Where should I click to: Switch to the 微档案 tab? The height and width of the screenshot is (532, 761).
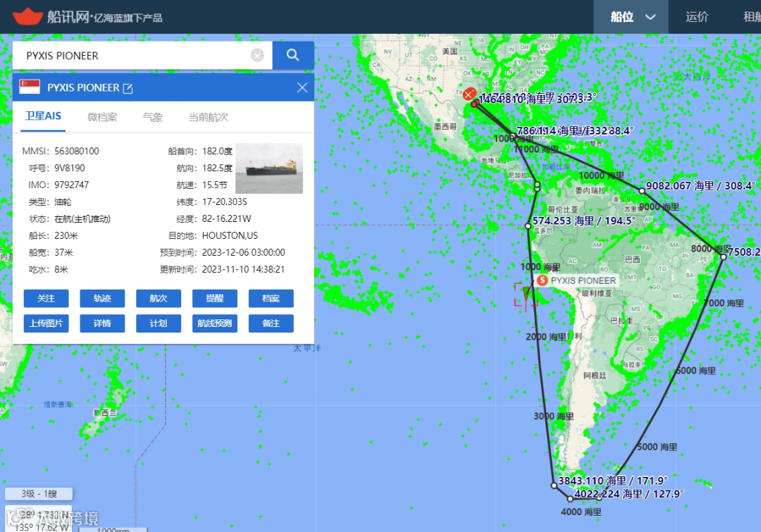102,117
